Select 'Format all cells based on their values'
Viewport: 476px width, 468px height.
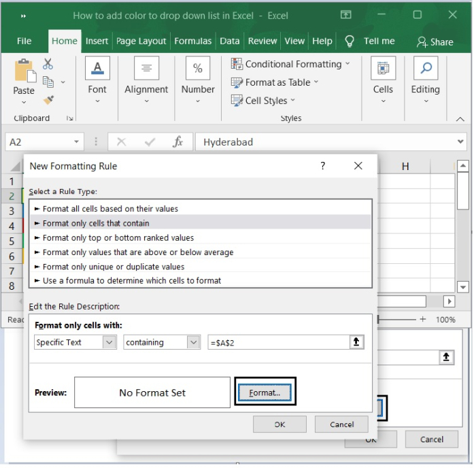[x=201, y=209]
